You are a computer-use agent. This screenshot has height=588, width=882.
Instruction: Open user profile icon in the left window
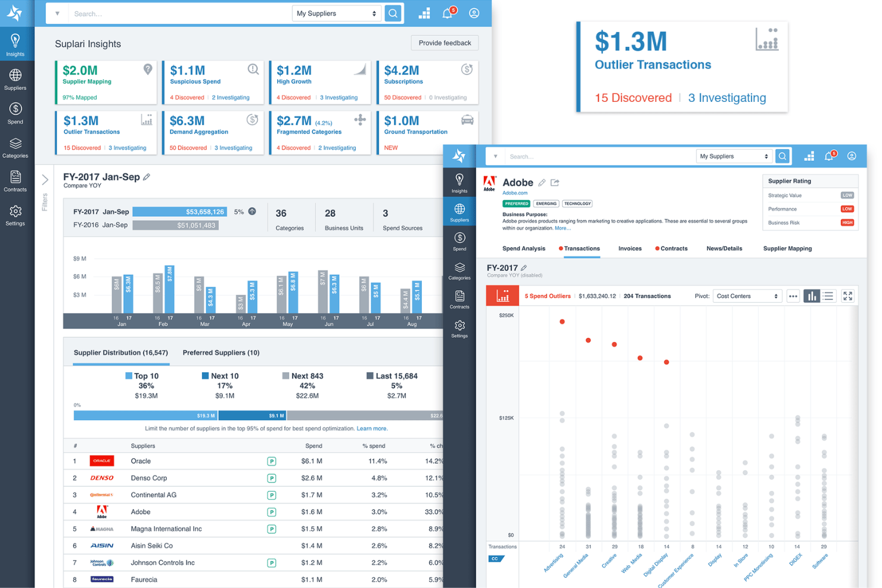point(474,13)
